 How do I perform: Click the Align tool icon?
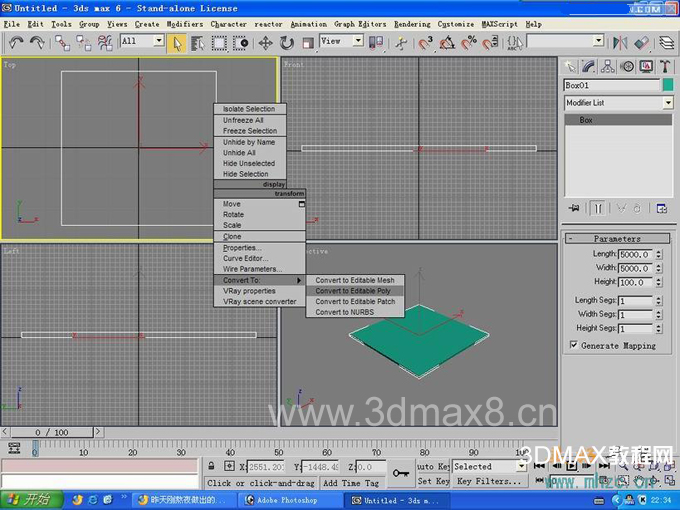pos(641,43)
